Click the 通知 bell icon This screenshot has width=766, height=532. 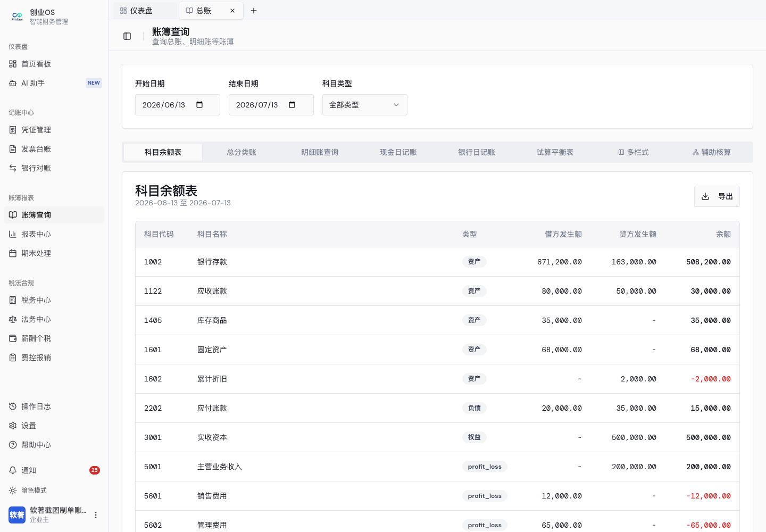13,470
